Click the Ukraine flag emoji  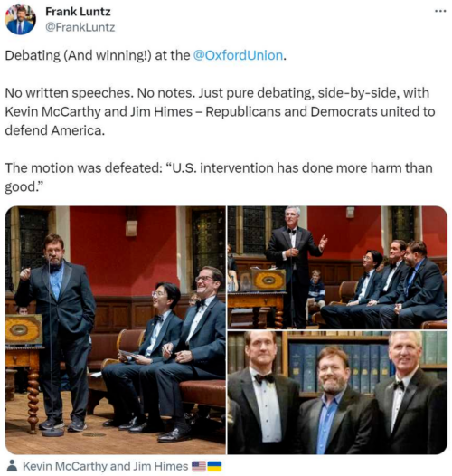coord(214,466)
